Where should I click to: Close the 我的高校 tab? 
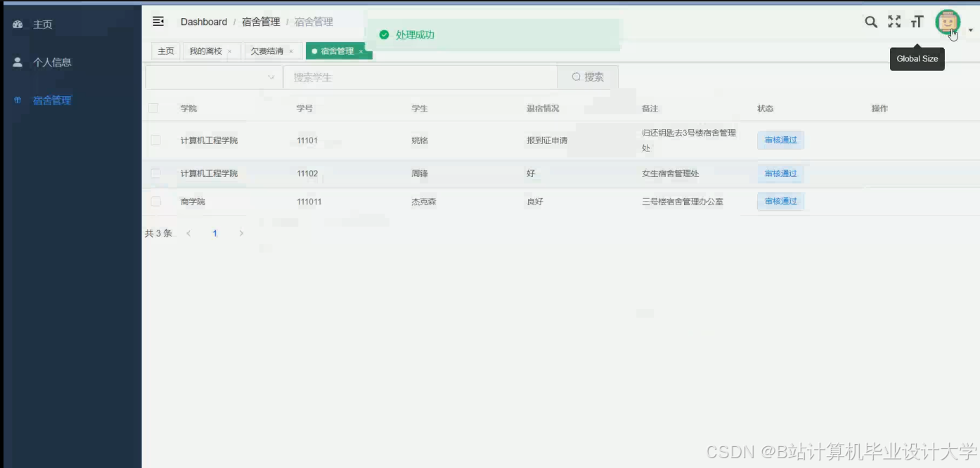click(228, 50)
